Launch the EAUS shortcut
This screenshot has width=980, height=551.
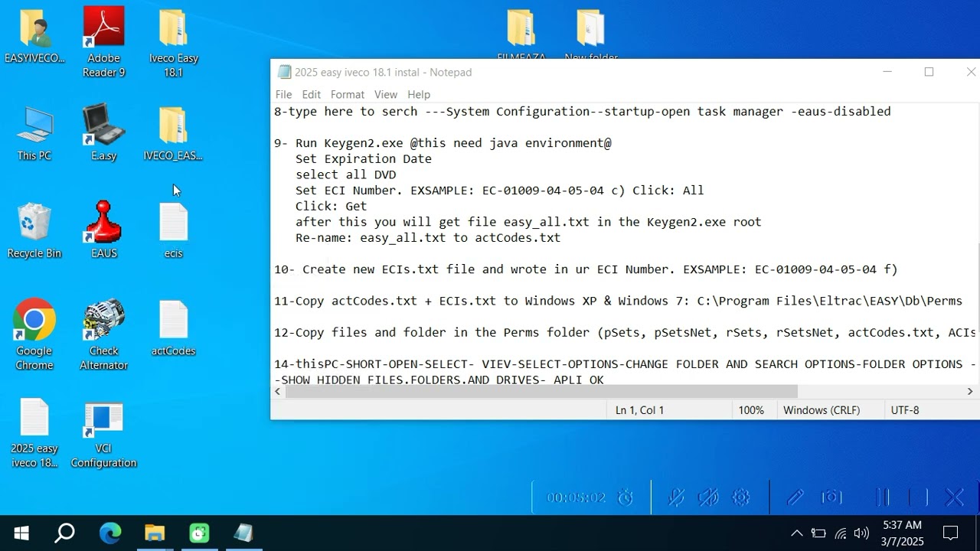point(104,231)
